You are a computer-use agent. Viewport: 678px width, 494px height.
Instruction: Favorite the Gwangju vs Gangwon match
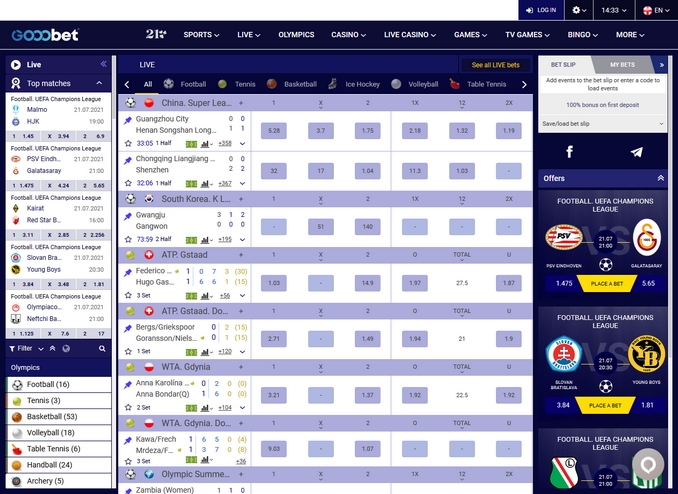pos(128,239)
